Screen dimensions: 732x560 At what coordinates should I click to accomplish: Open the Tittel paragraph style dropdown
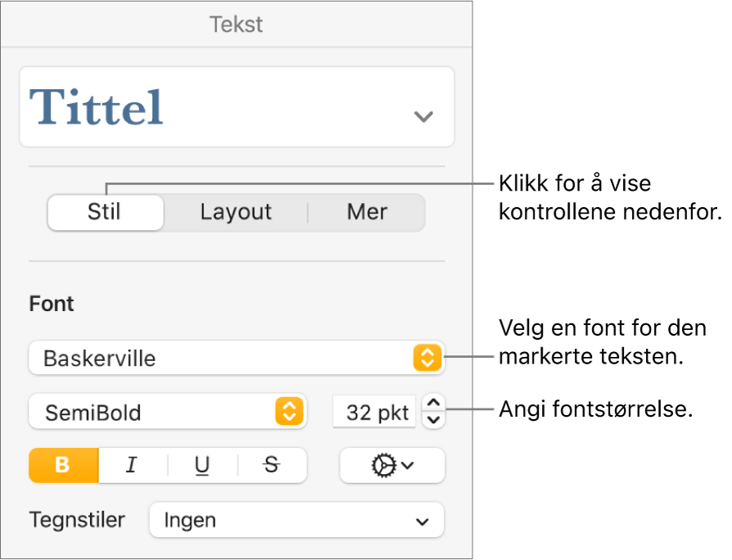(237, 107)
